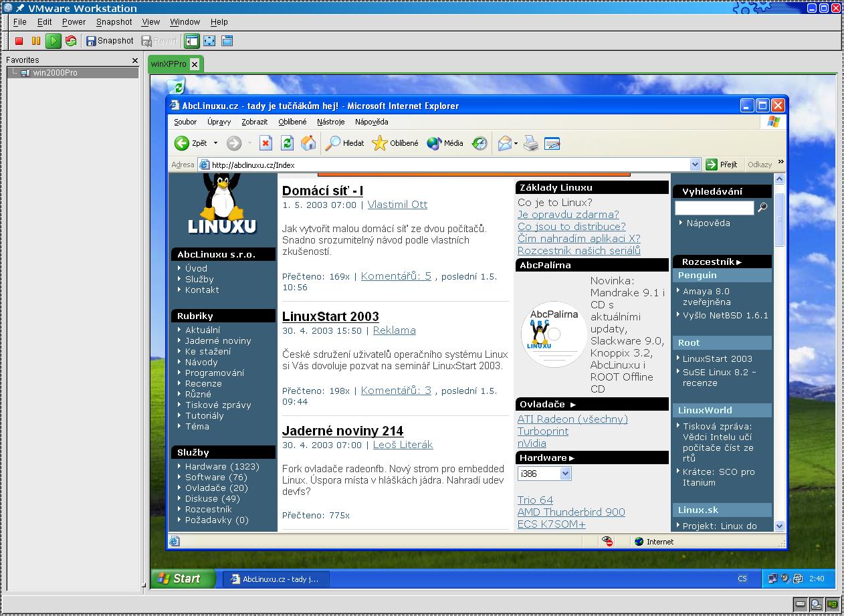Screen dimensions: 844x616
Task: Open the Mail icon dropdown arrow
Action: [516, 143]
